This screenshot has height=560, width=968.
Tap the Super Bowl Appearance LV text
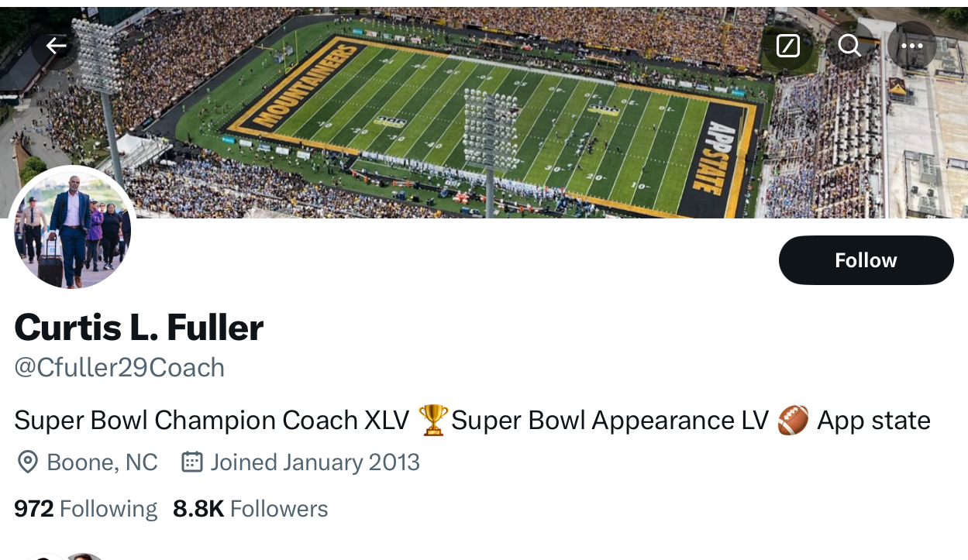point(609,420)
